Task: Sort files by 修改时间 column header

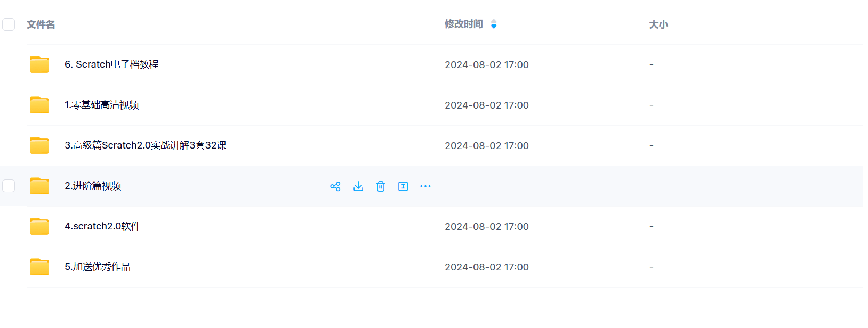Action: [x=463, y=24]
